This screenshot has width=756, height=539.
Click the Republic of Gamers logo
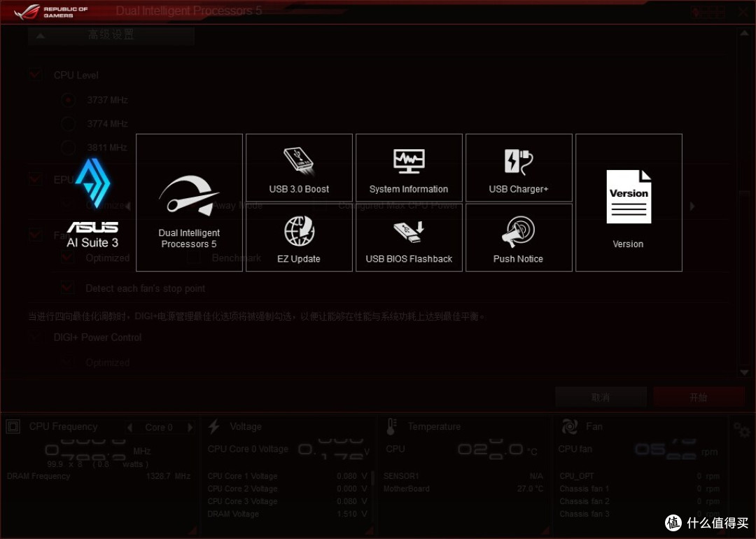pos(50,12)
